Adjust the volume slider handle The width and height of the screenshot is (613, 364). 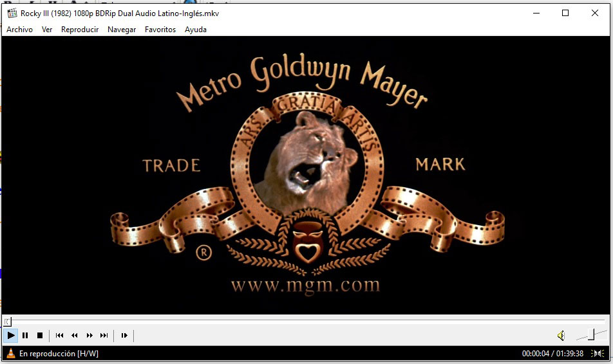point(591,334)
